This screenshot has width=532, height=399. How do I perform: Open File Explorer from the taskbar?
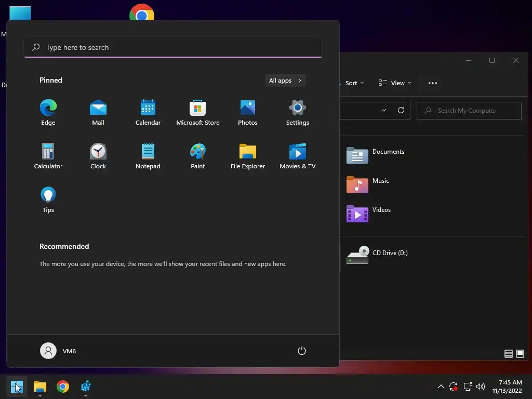click(x=39, y=387)
